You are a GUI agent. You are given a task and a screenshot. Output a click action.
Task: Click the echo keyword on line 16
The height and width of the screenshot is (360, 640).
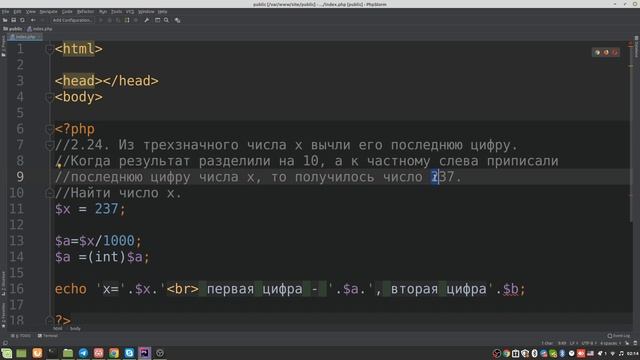pyautogui.click(x=71, y=289)
